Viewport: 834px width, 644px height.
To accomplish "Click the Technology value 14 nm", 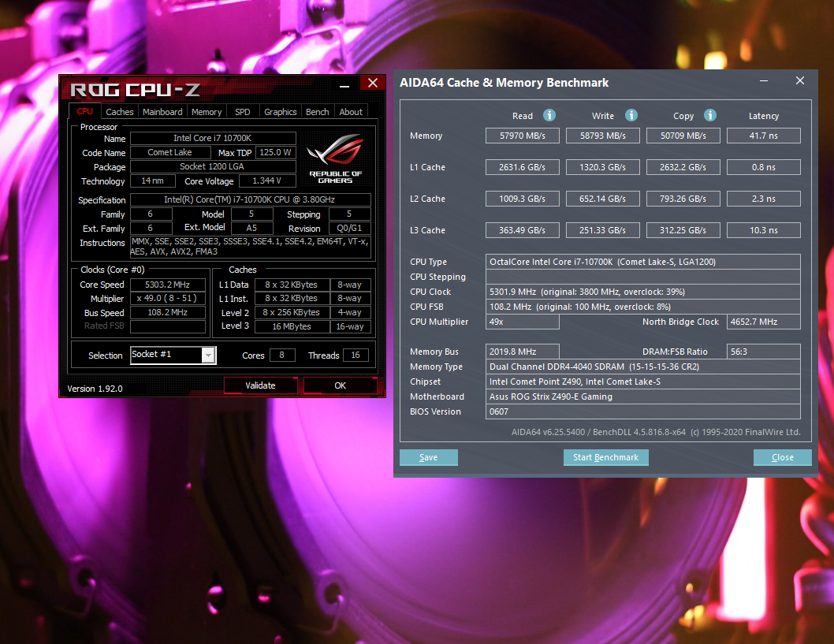I will pyautogui.click(x=153, y=181).
